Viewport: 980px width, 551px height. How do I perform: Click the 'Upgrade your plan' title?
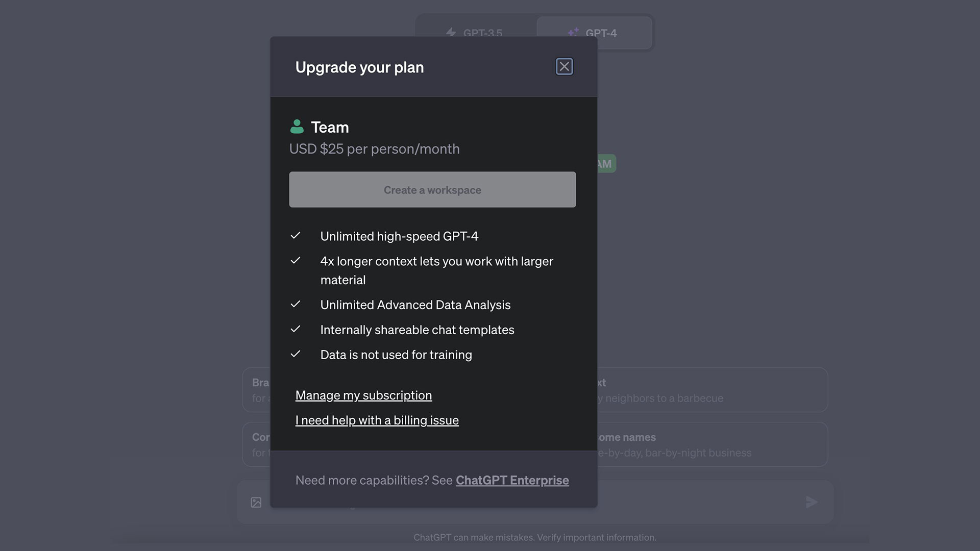(359, 67)
